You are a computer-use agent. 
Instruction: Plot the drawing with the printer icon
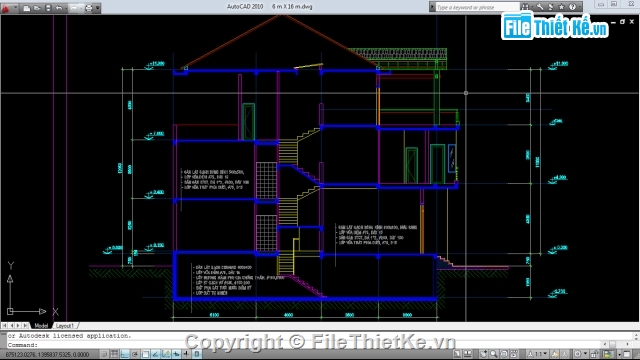[x=89, y=8]
